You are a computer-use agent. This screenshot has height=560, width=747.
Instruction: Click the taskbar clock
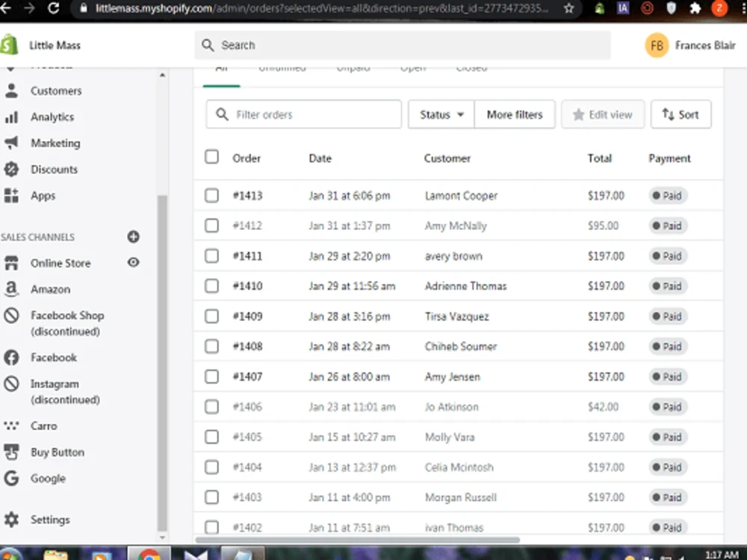click(722, 555)
